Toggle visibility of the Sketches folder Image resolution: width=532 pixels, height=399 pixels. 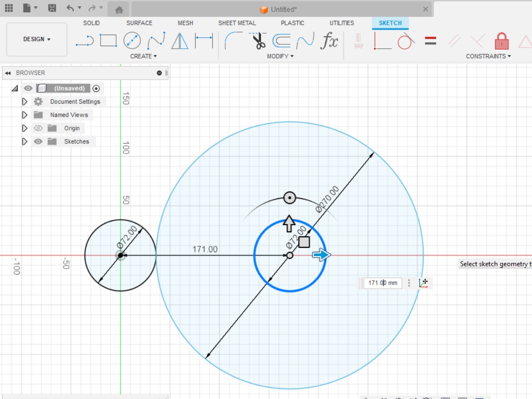pyautogui.click(x=39, y=141)
